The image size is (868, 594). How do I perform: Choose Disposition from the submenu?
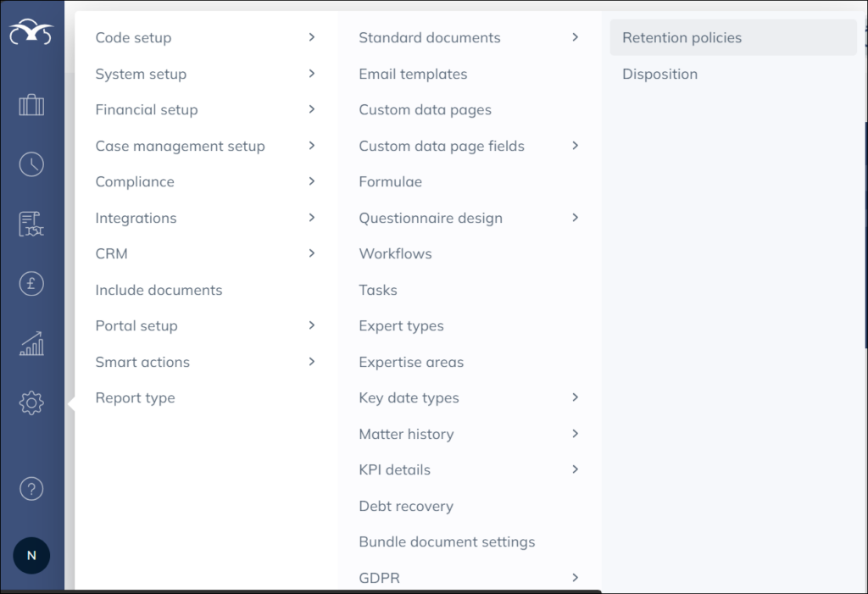pyautogui.click(x=659, y=74)
